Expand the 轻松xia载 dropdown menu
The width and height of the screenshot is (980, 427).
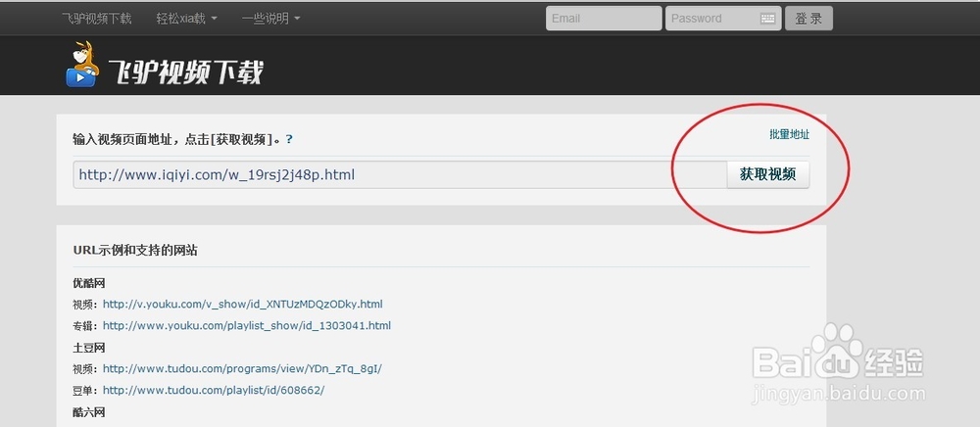tap(187, 18)
